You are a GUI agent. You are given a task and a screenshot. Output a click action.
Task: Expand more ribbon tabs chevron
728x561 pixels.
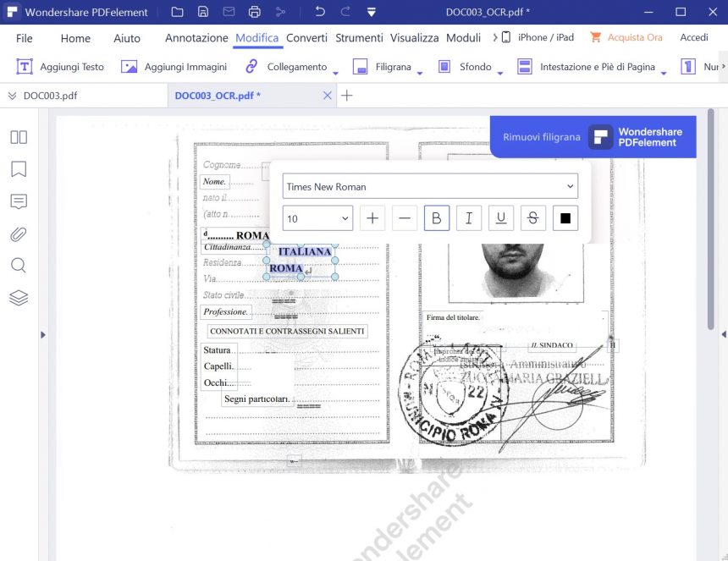[495, 37]
